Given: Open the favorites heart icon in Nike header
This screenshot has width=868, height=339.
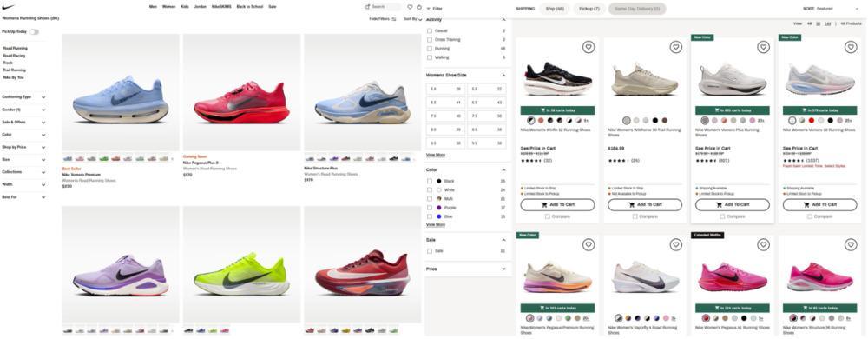Looking at the screenshot, I should click(x=410, y=7).
